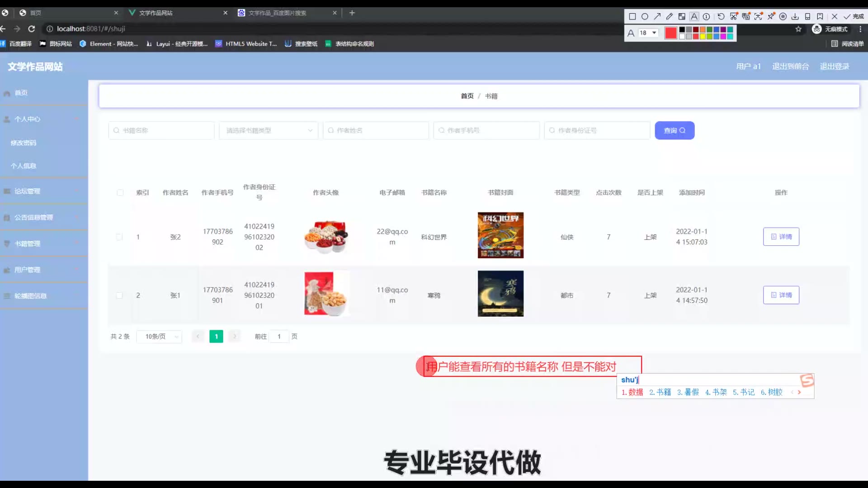The image size is (868, 488).
Task: Click the 查询 search button
Action: click(x=675, y=131)
